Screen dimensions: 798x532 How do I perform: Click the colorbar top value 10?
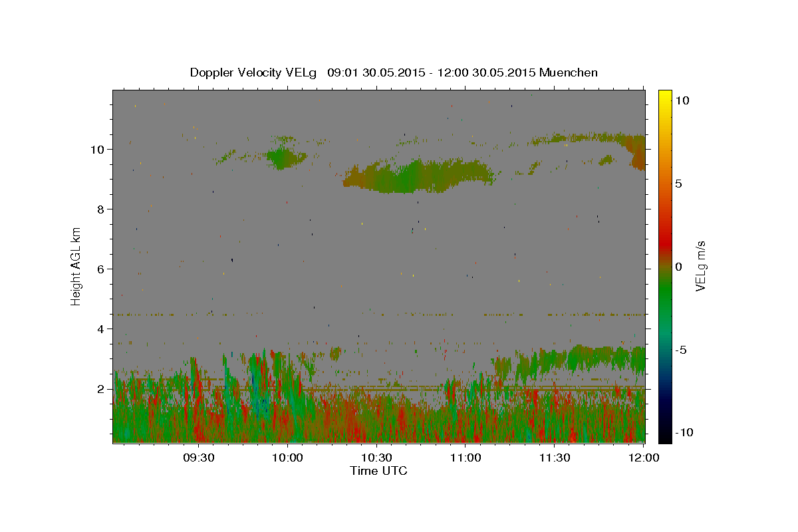click(682, 100)
